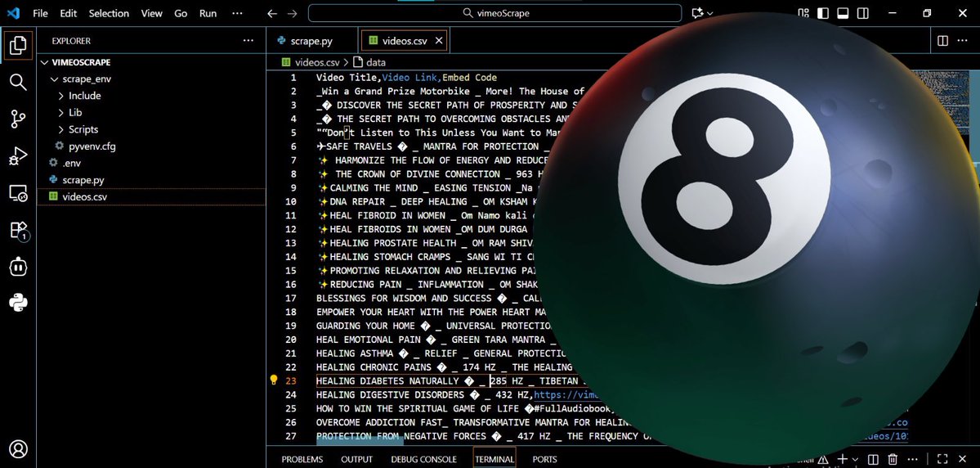980x468 pixels.
Task: Click the VS Code logo in title bar
Action: [x=15, y=13]
